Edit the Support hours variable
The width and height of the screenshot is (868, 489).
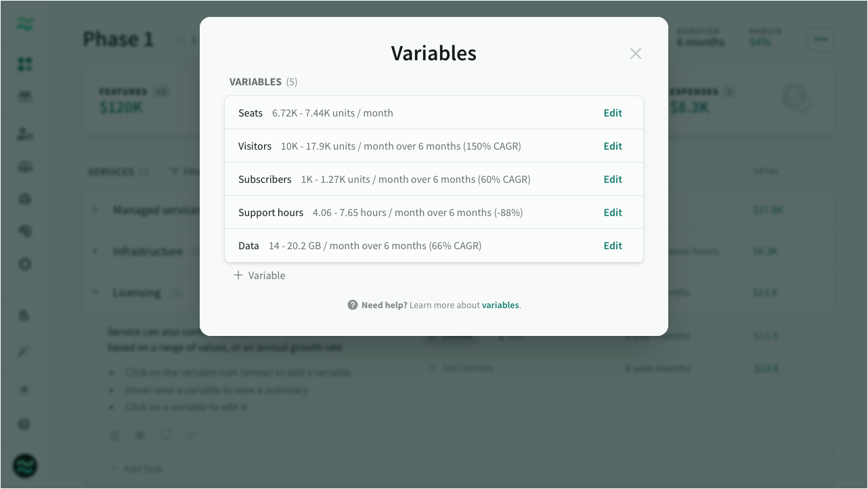tap(613, 213)
